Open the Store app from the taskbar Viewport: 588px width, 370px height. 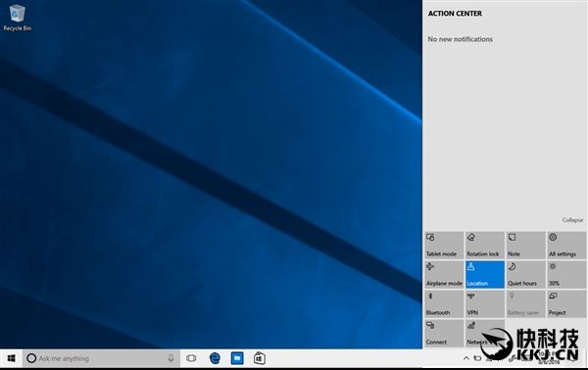(260, 358)
